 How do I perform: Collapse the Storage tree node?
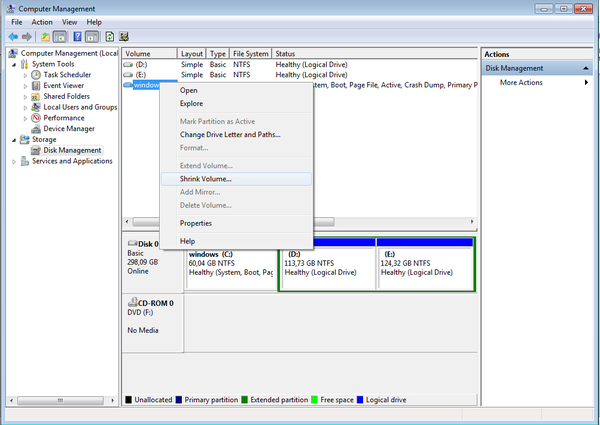[14, 140]
